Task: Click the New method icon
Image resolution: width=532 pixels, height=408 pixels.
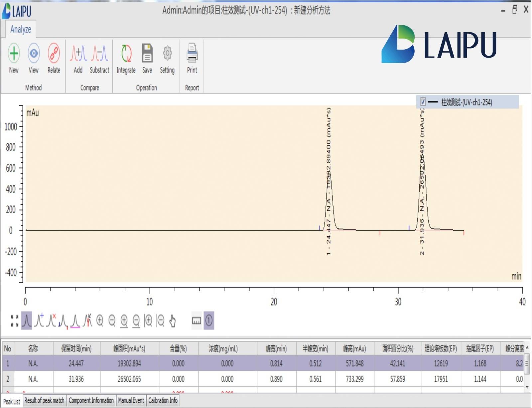Action: [x=14, y=53]
